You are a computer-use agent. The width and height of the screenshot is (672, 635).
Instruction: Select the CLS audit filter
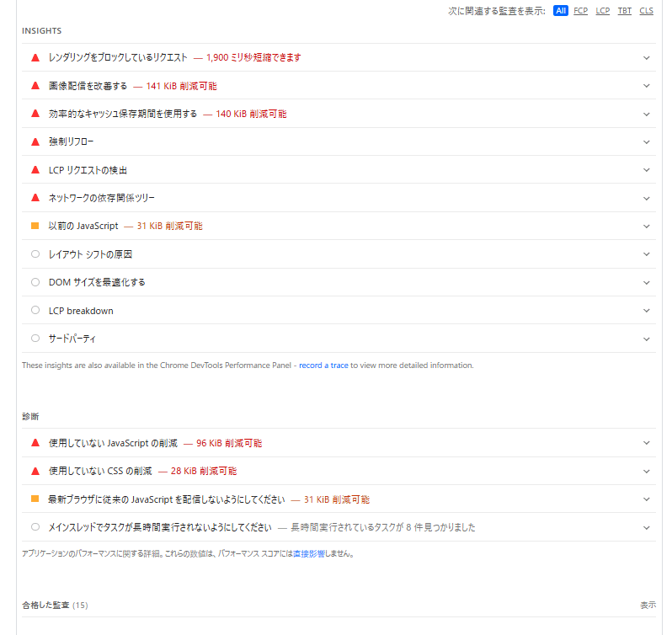[646, 11]
